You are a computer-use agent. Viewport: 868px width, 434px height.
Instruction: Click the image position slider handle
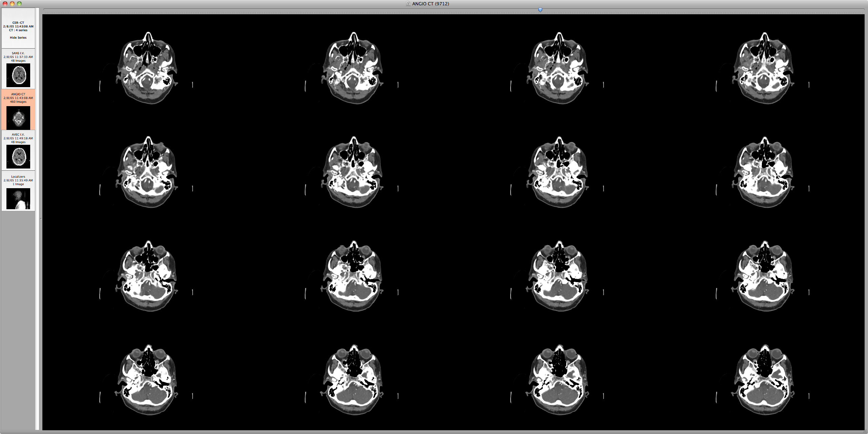tap(540, 10)
